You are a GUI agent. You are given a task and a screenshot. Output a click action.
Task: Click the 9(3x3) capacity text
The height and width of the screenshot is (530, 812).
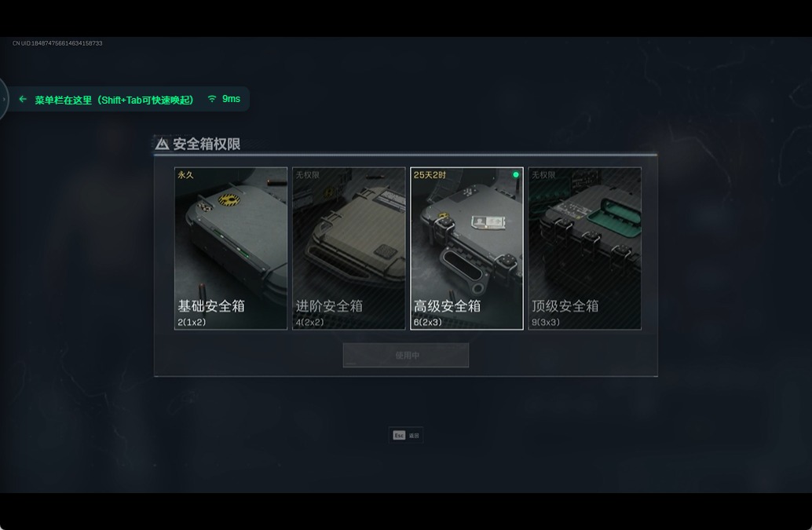(546, 322)
